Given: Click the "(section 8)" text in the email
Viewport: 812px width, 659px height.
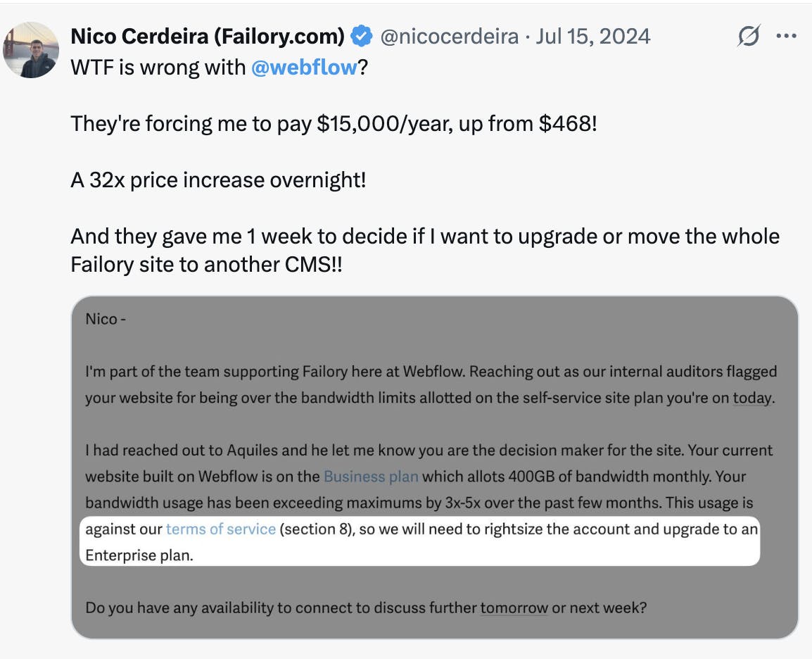Looking at the screenshot, I should 316,529.
